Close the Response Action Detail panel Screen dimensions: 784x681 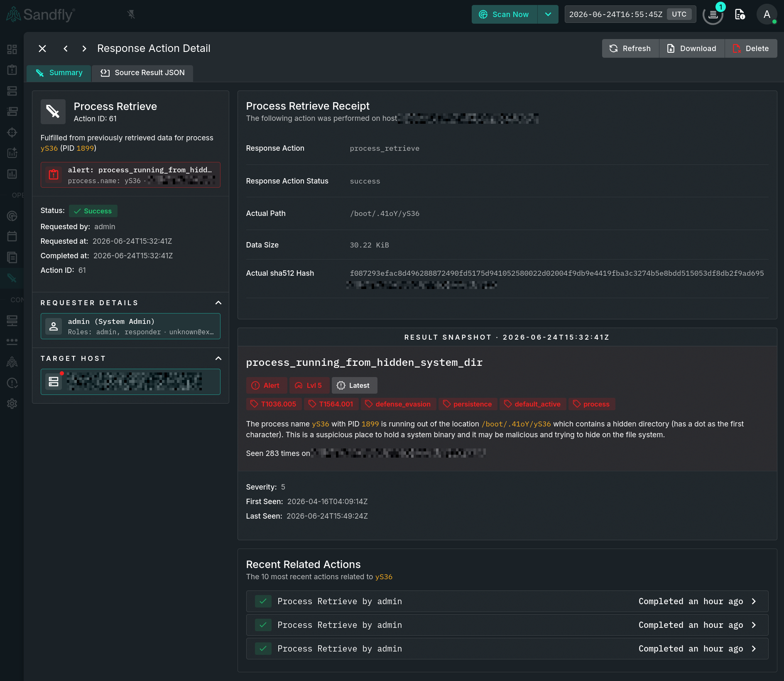click(x=42, y=49)
